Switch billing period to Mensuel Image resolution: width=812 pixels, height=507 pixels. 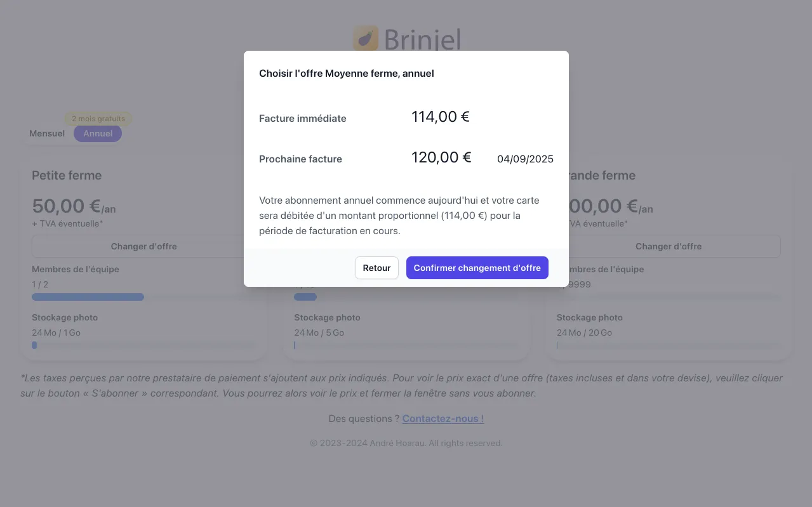tap(46, 133)
